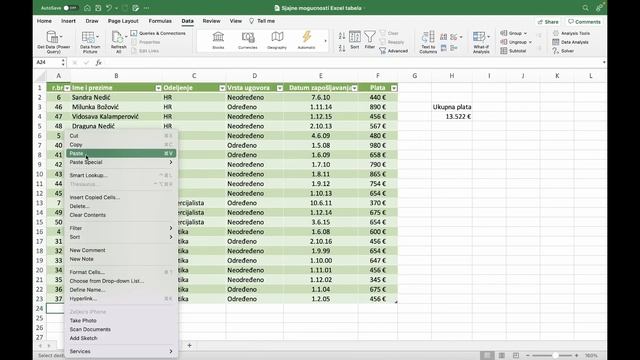Click the fx insert function icon
This screenshot has width=640, height=360.
98,62
